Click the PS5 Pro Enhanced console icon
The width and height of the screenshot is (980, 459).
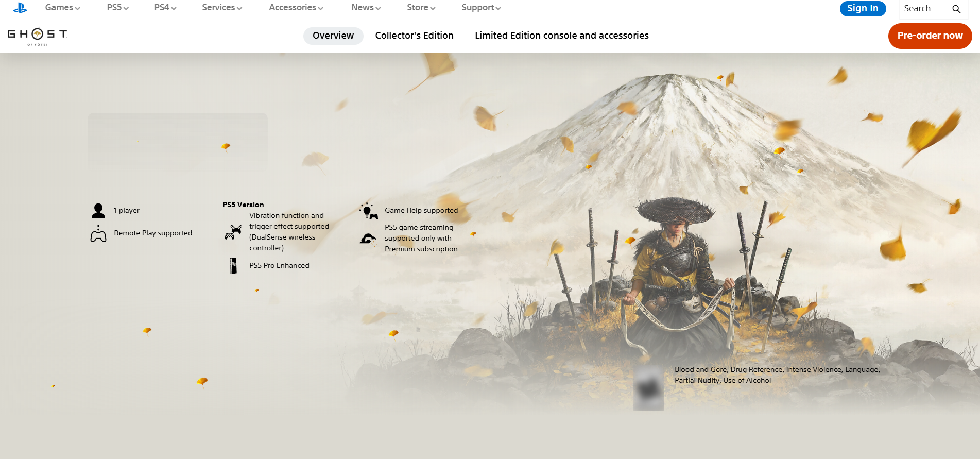233,265
